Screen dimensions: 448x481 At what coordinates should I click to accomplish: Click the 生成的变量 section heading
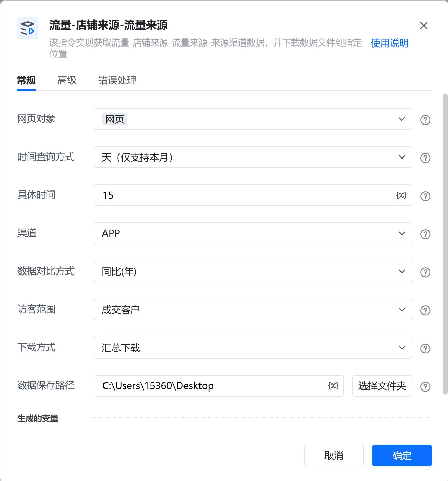pos(38,418)
